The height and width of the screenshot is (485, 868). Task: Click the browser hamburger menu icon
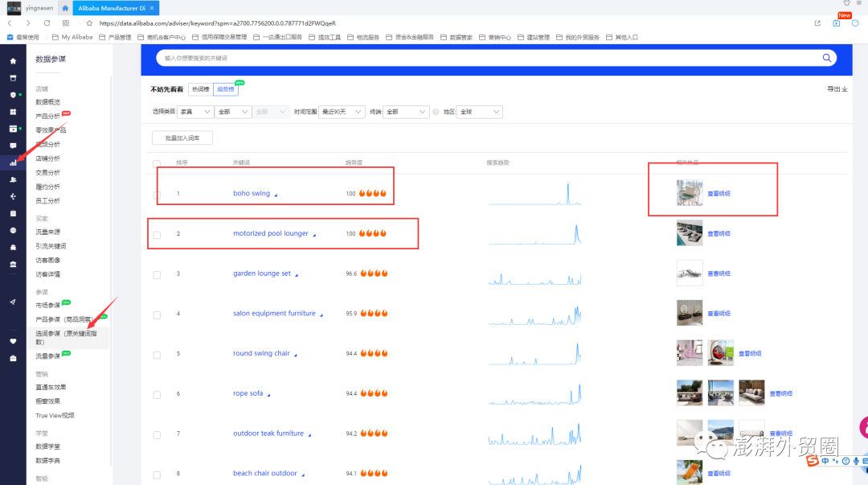click(859, 2)
